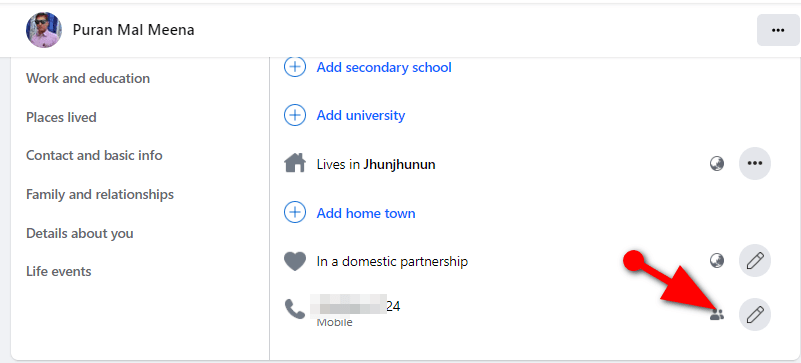801x363 pixels.
Task: Click the plus icon for home town
Action: coord(295,213)
